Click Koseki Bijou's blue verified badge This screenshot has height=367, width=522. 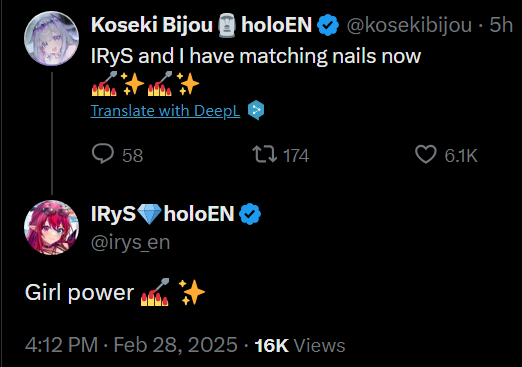point(328,25)
